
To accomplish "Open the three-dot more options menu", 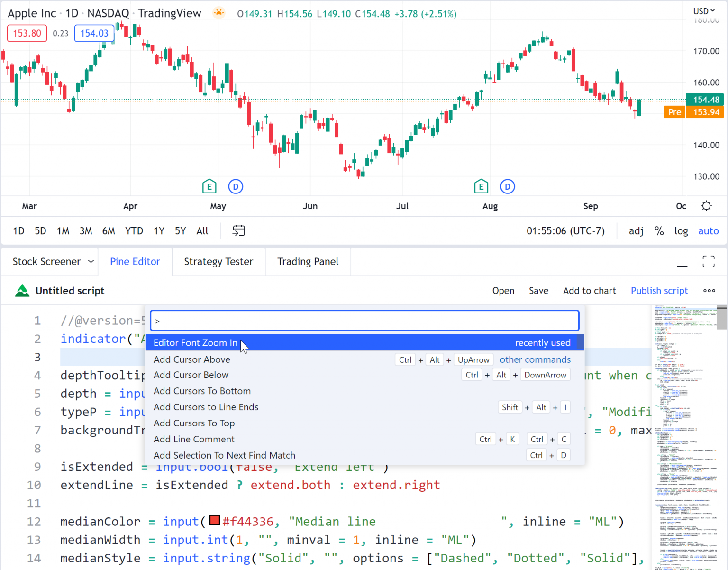I will coord(709,291).
